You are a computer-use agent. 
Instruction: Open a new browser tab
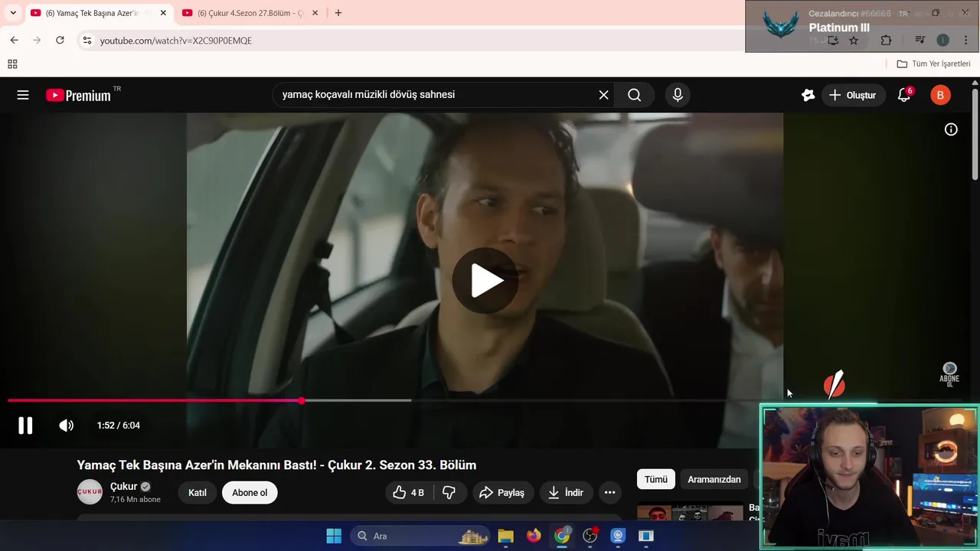pos(338,13)
